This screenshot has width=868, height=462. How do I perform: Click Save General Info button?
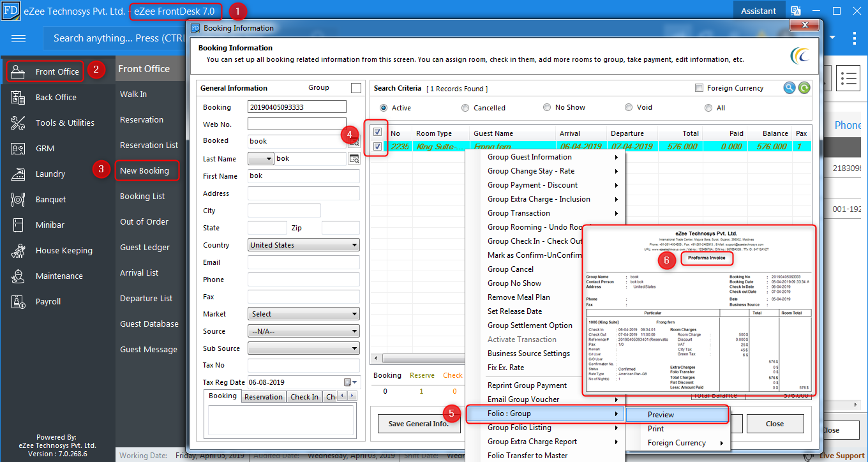point(418,424)
